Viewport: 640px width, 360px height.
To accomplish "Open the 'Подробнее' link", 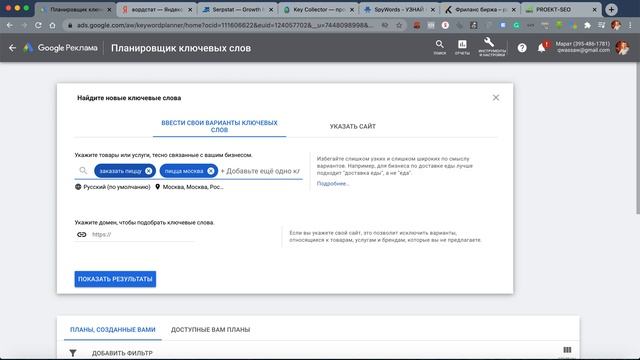I will [x=332, y=184].
